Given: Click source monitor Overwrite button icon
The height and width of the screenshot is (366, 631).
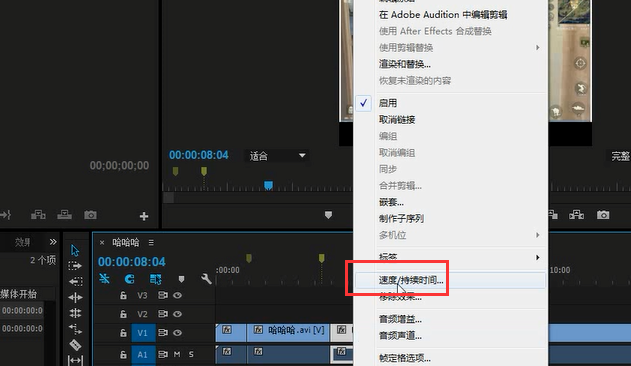Looking at the screenshot, I should tap(64, 215).
